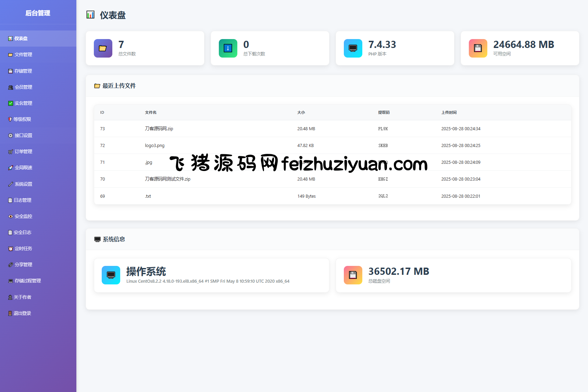Click the floppy disk icon for available space
This screenshot has width=588, height=392.
tap(478, 48)
